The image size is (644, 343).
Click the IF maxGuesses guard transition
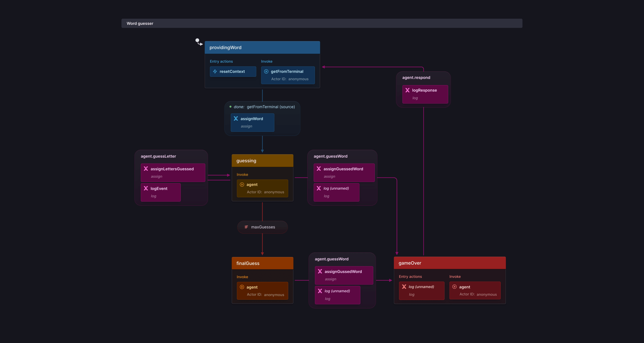(x=262, y=227)
